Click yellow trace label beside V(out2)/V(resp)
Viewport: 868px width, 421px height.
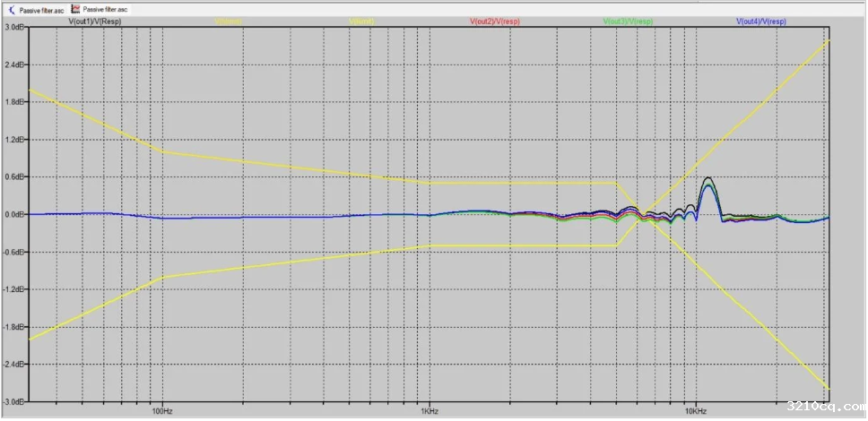361,20
